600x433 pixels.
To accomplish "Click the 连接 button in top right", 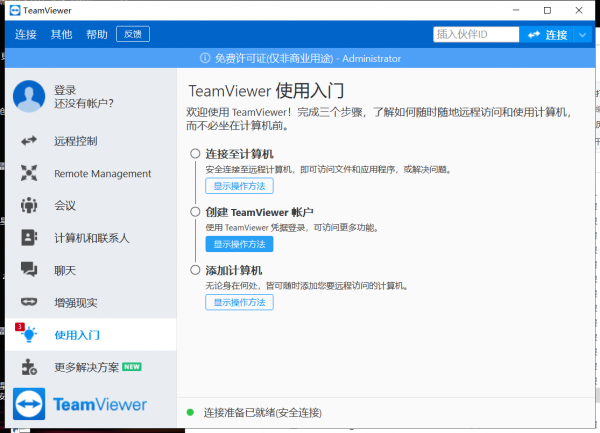I will [x=546, y=35].
